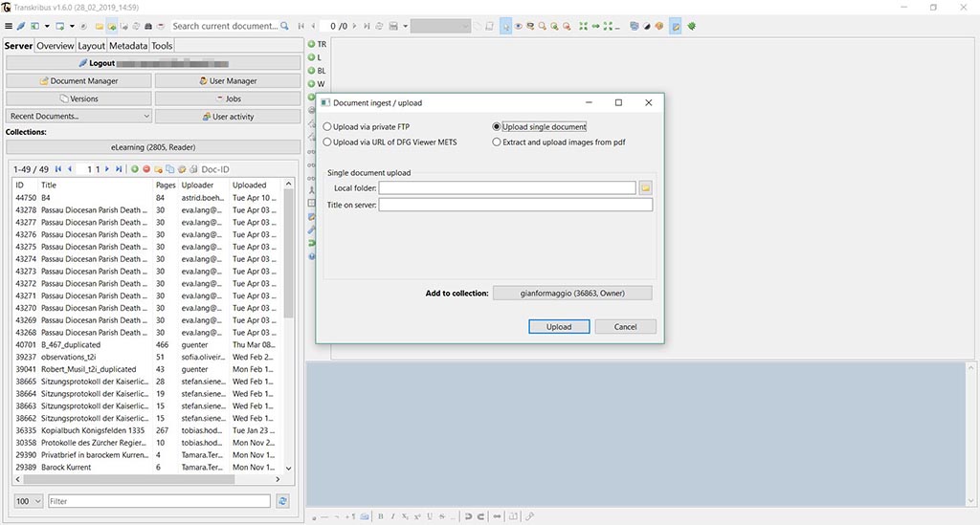980x525 pixels.
Task: Toggle the BL baselines indicator
Action: pyautogui.click(x=317, y=71)
